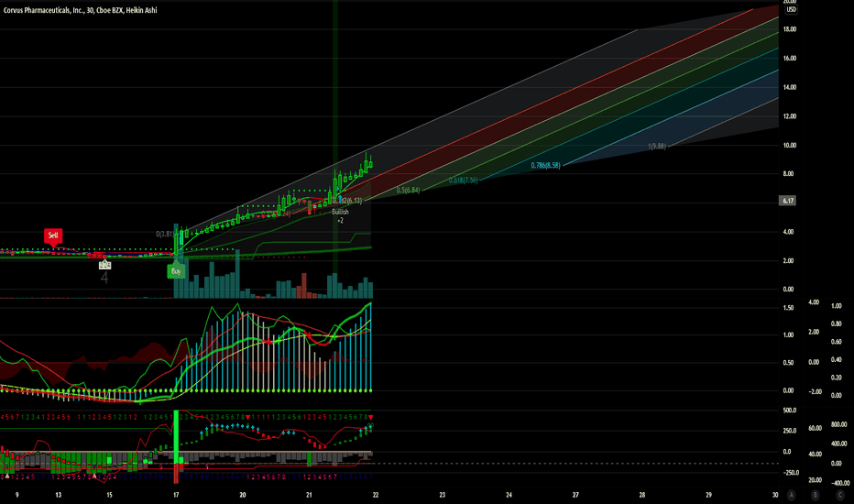Click the small marker icon above the gray 4
The width and height of the screenshot is (854, 504).
104,265
